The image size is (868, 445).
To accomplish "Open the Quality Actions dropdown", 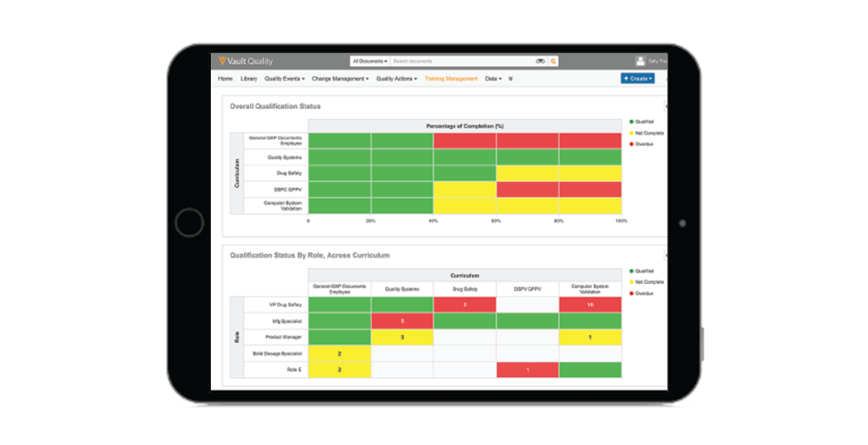I will pos(396,79).
